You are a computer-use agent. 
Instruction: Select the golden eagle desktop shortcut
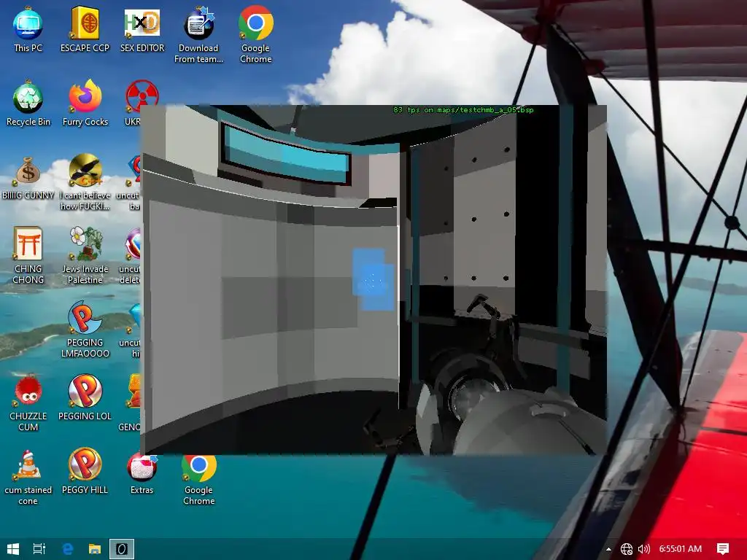pos(85,182)
